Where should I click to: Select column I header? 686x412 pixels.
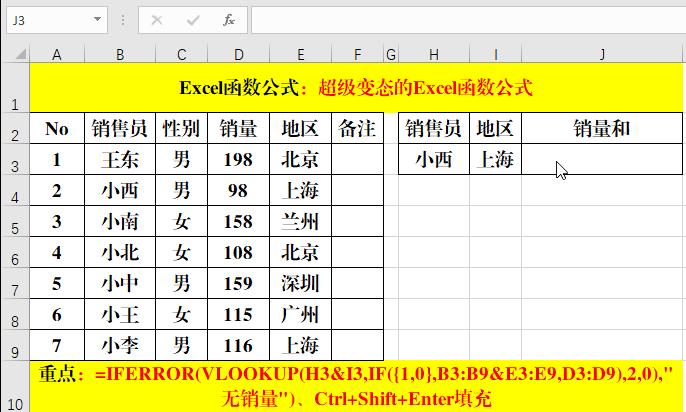click(x=495, y=55)
